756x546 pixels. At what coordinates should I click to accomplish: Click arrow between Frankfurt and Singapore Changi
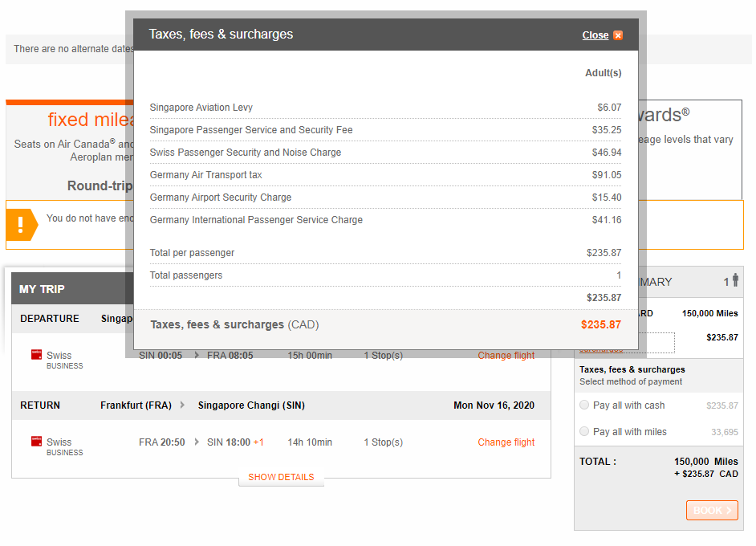[182, 405]
